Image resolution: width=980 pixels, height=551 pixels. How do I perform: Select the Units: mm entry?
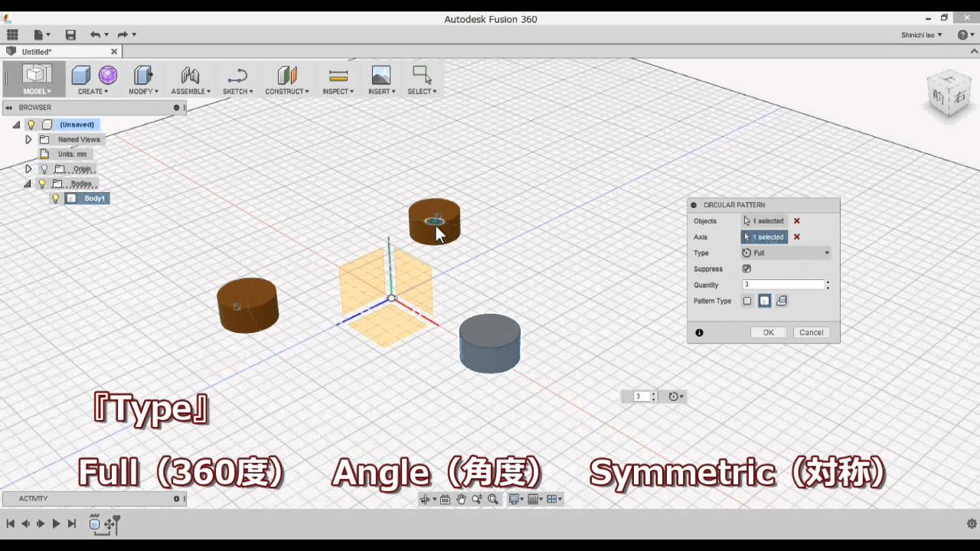coord(72,154)
